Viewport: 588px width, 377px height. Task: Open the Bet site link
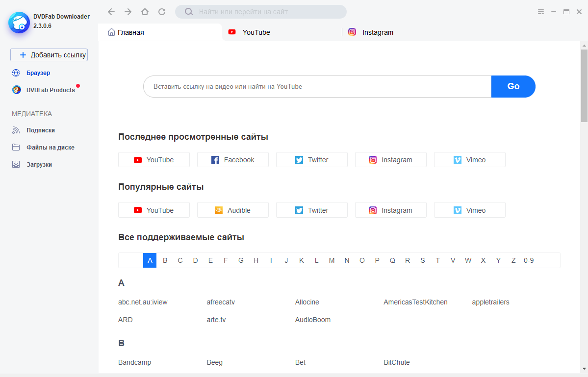pos(300,362)
